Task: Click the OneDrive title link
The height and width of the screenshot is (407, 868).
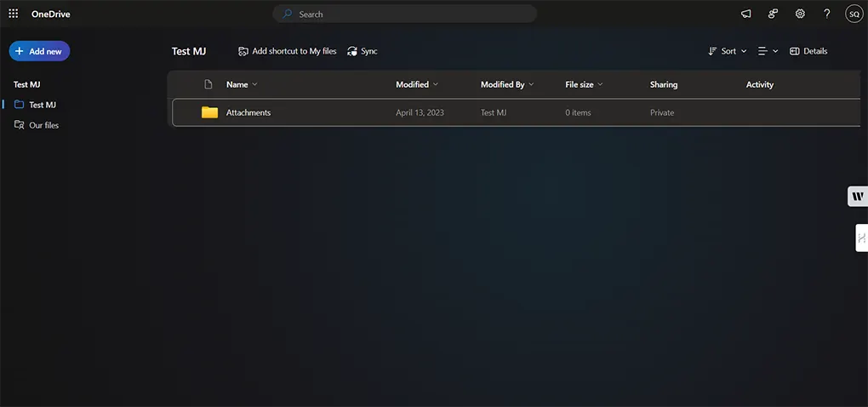Action: 51,14
